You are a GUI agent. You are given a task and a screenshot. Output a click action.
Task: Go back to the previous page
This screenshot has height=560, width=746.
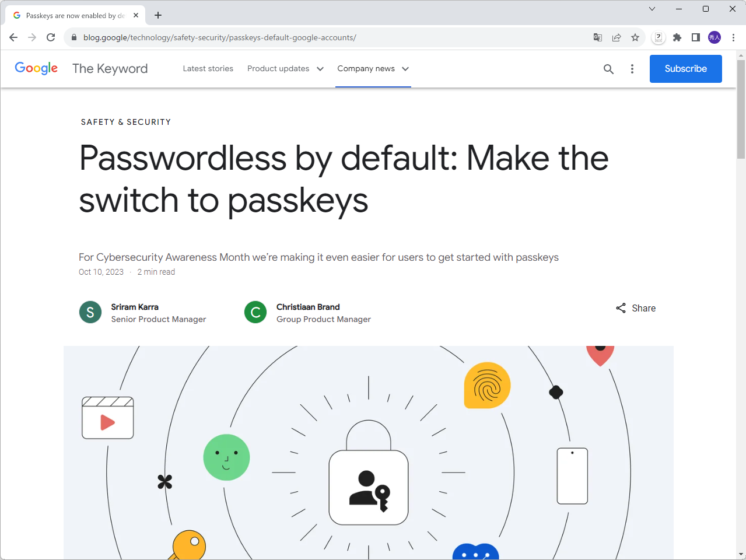tap(13, 37)
